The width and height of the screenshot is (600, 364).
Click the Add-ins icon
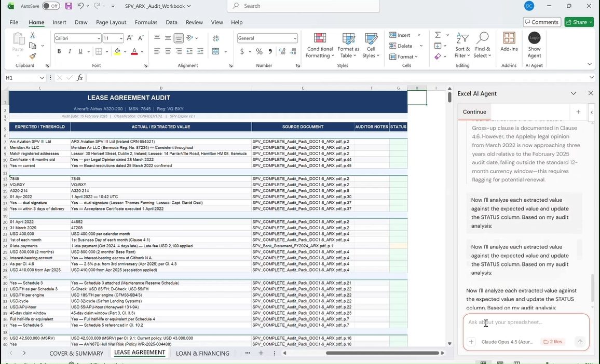[x=509, y=42]
